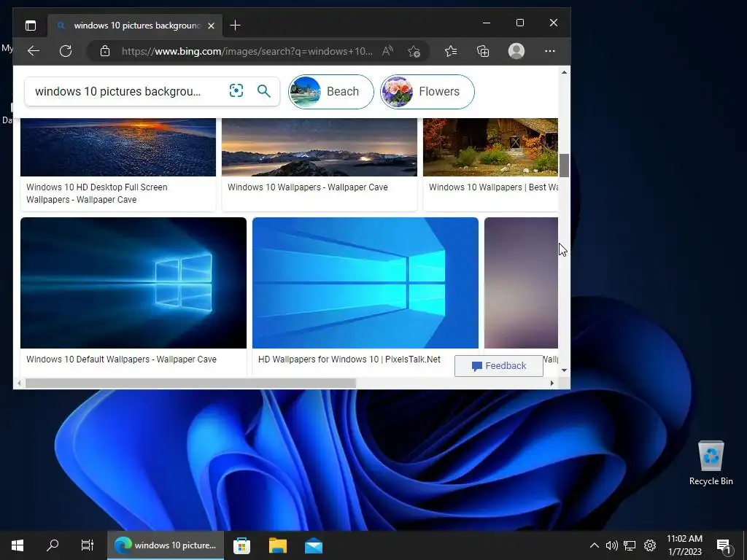Open Windows 10 Wallpapers Best Wallpapers link

tap(493, 187)
